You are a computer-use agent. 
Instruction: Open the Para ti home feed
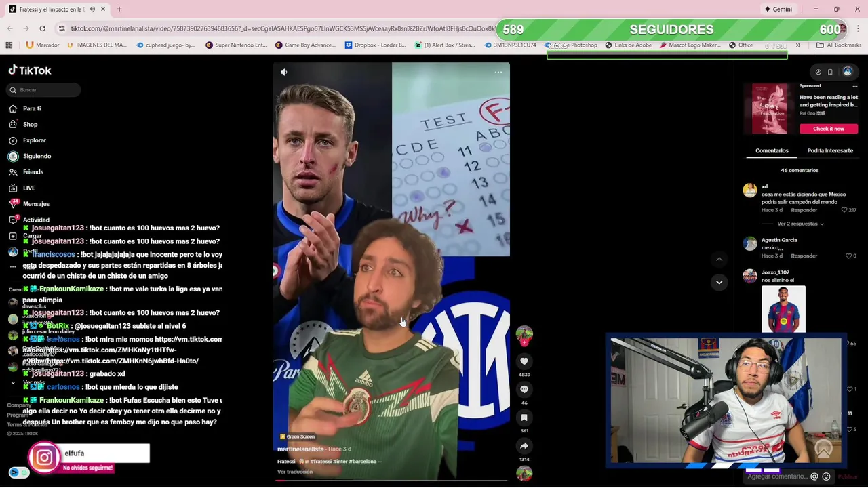(x=31, y=108)
